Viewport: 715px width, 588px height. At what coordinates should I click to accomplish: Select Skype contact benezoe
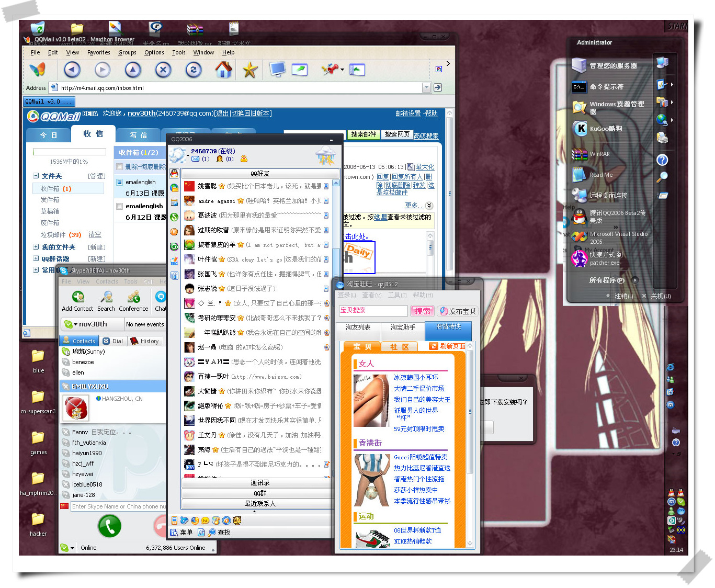point(83,362)
